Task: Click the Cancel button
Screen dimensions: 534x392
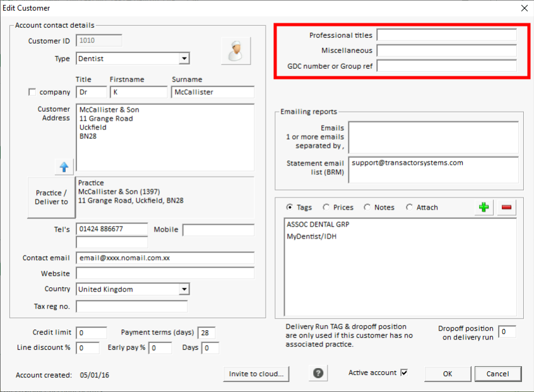Action: point(497,374)
